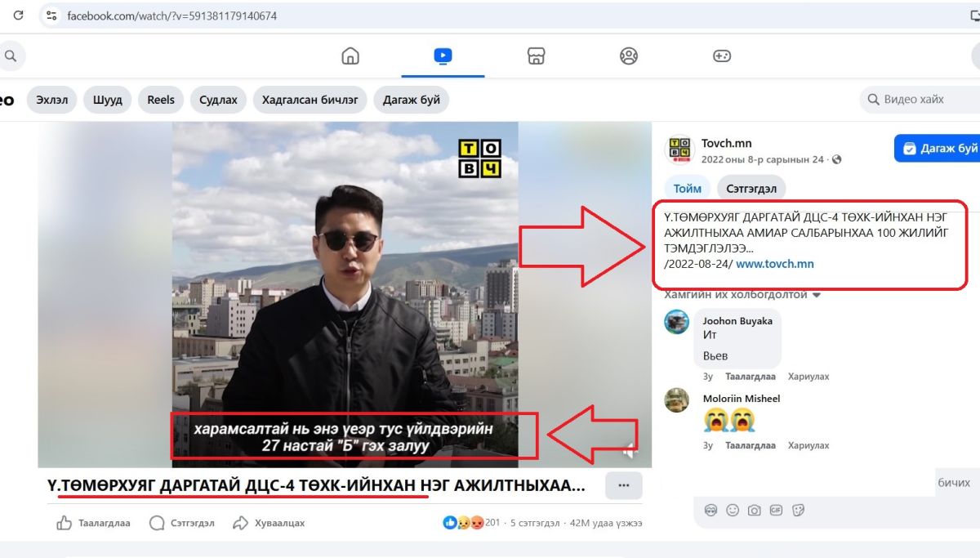Attach a photo using camera icon
This screenshot has width=980, height=558.
click(755, 510)
